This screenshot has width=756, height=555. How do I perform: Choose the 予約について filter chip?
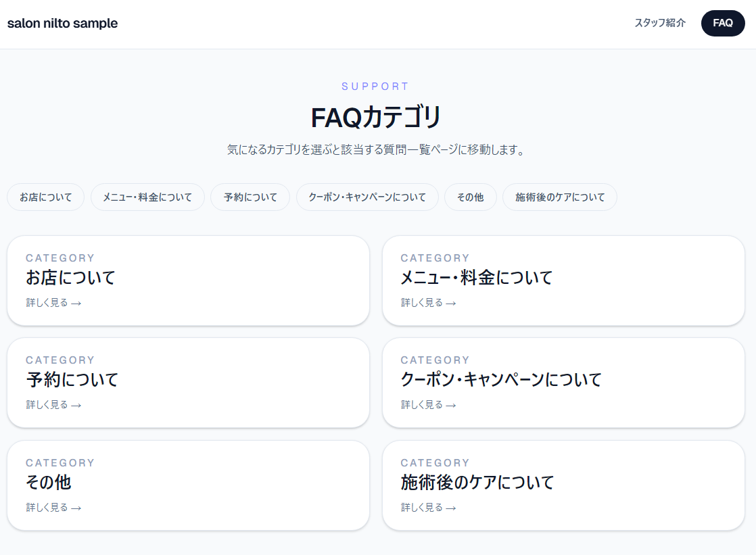click(250, 197)
